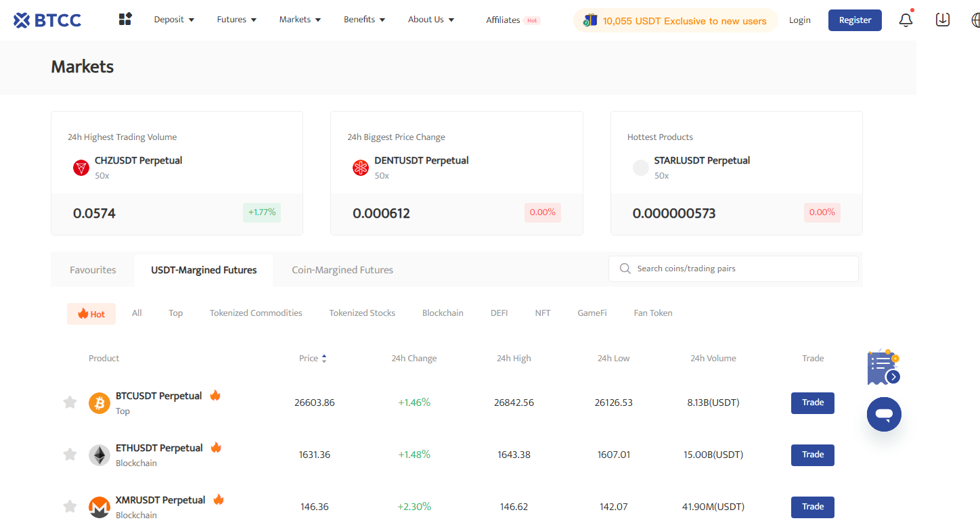Sort by the Price column arrows
The height and width of the screenshot is (527, 980).
pos(324,359)
